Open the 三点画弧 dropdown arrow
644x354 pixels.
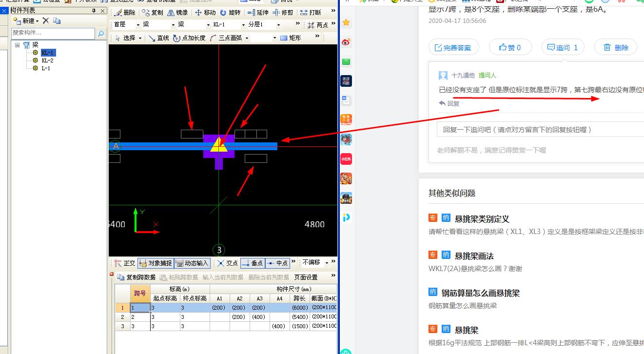click(247, 38)
